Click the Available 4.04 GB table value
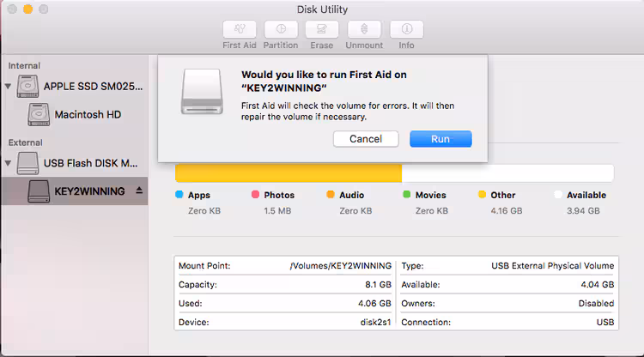Image resolution: width=644 pixels, height=357 pixels. pyautogui.click(x=598, y=285)
